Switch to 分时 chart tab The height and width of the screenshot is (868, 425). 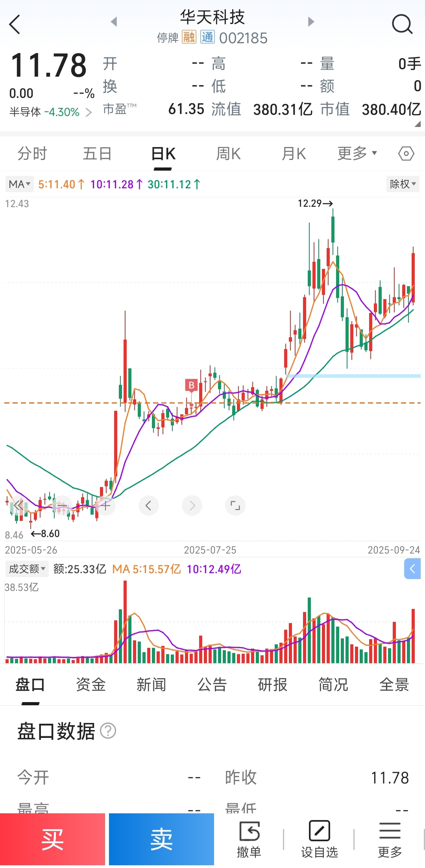32,153
